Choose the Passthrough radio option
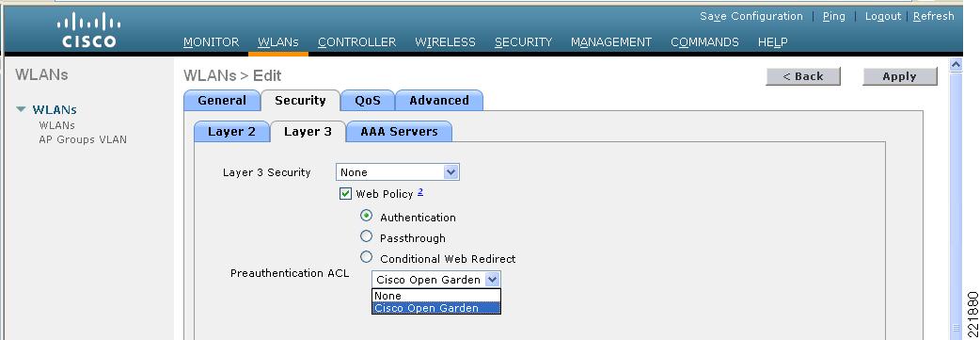 click(366, 236)
